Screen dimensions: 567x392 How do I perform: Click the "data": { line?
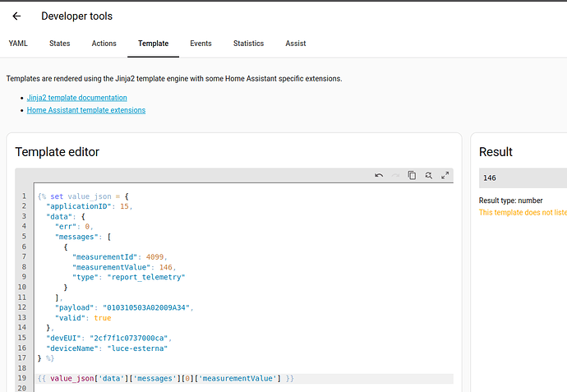(66, 216)
